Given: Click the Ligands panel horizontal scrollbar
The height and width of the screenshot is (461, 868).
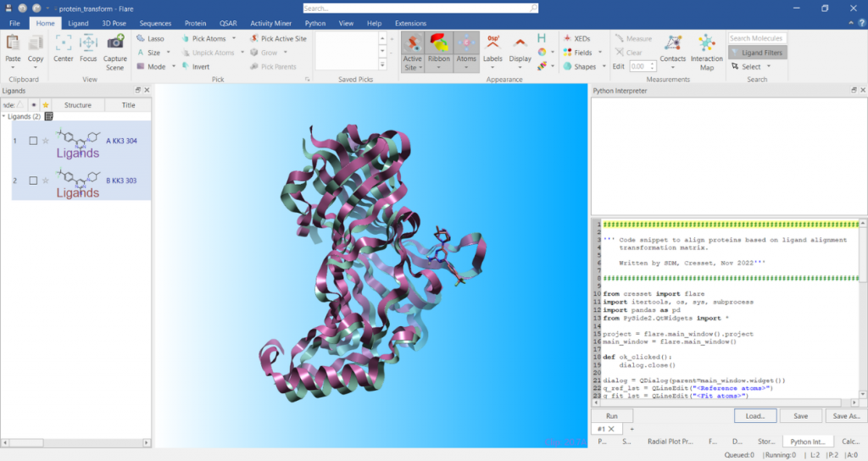Looking at the screenshot, I should point(75,442).
